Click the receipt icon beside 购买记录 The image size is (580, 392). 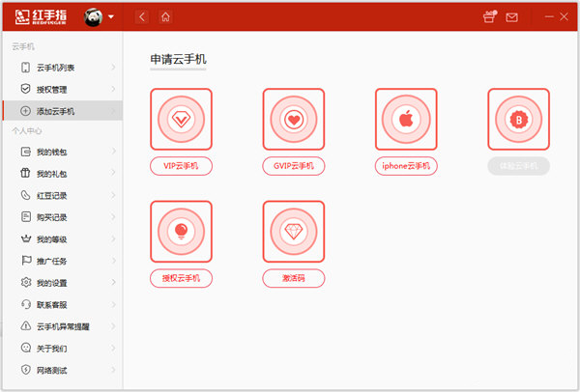25,217
